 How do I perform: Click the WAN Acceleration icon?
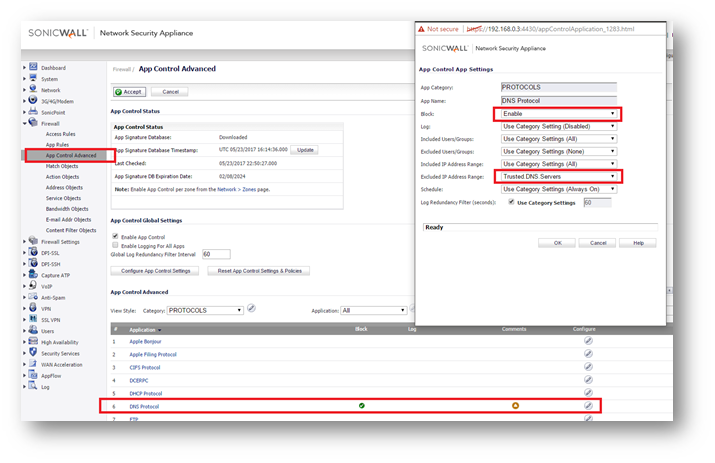point(33,363)
